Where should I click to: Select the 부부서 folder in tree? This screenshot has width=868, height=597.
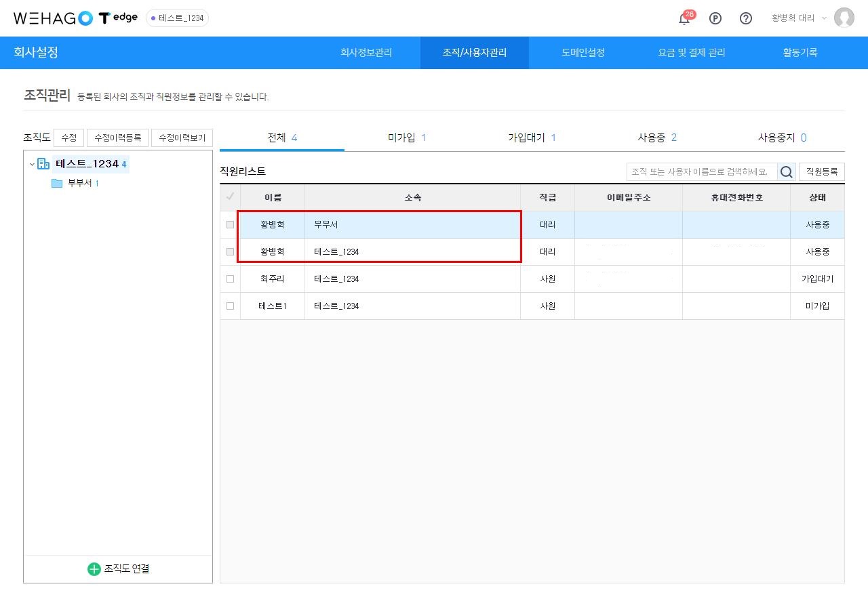[x=79, y=183]
